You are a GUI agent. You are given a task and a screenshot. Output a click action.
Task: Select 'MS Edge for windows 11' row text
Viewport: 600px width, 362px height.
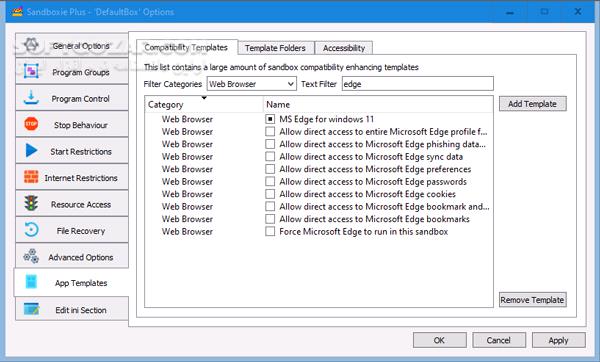pyautogui.click(x=326, y=119)
